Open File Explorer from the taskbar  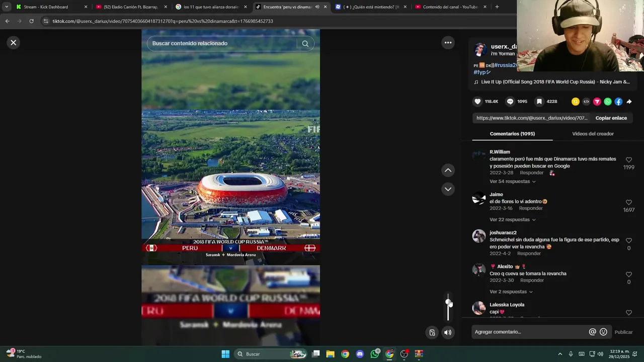330,354
